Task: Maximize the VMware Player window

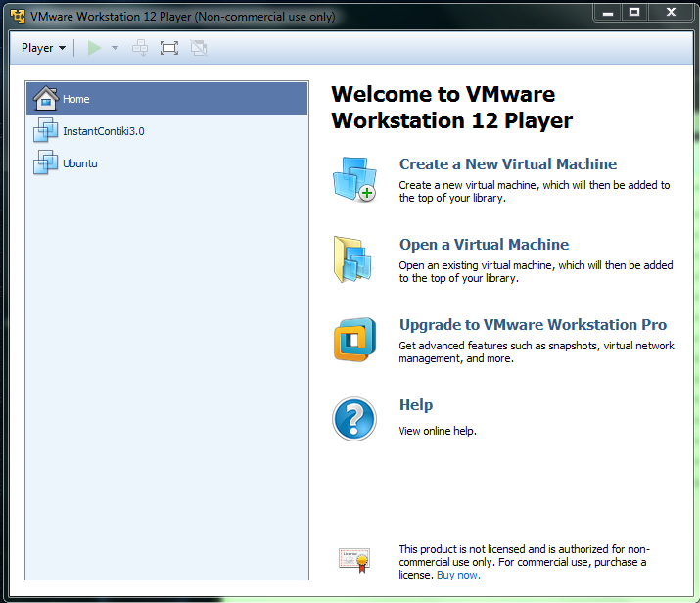Action: (634, 13)
